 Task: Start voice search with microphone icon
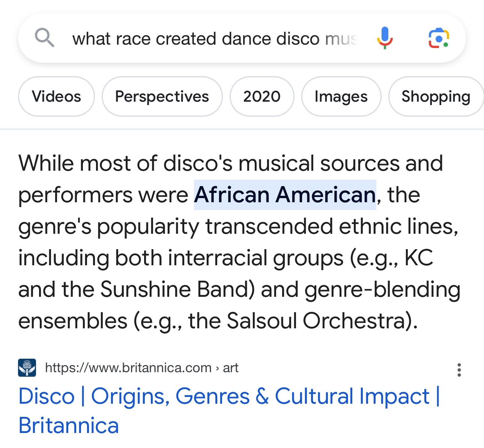(385, 38)
